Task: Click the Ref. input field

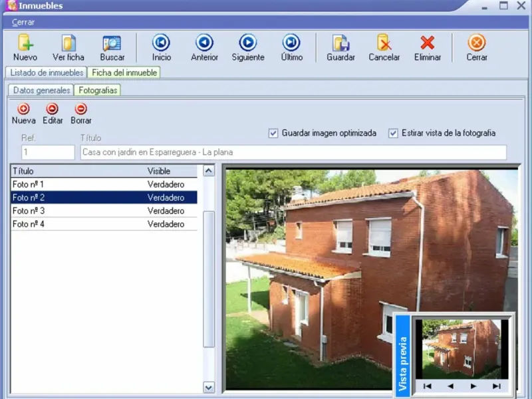Action: pos(48,152)
